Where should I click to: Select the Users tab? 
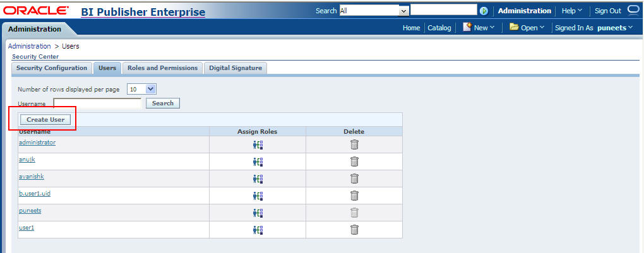107,68
